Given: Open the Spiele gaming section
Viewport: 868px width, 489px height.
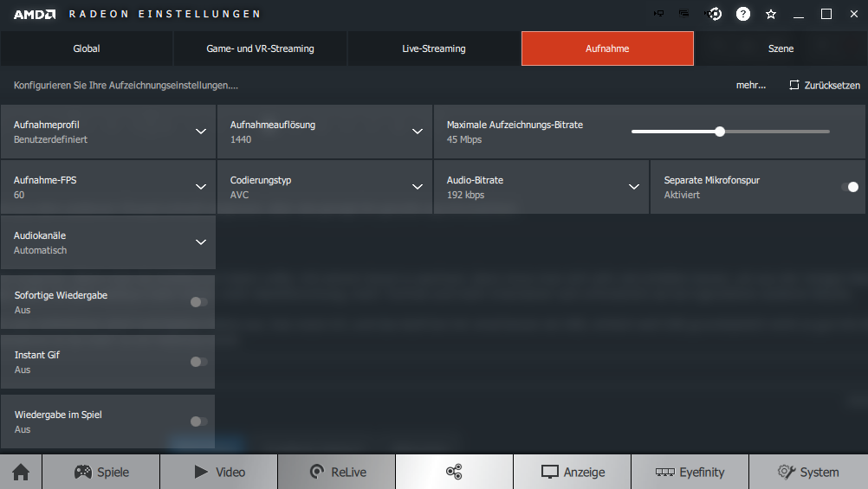Looking at the screenshot, I should [100, 472].
